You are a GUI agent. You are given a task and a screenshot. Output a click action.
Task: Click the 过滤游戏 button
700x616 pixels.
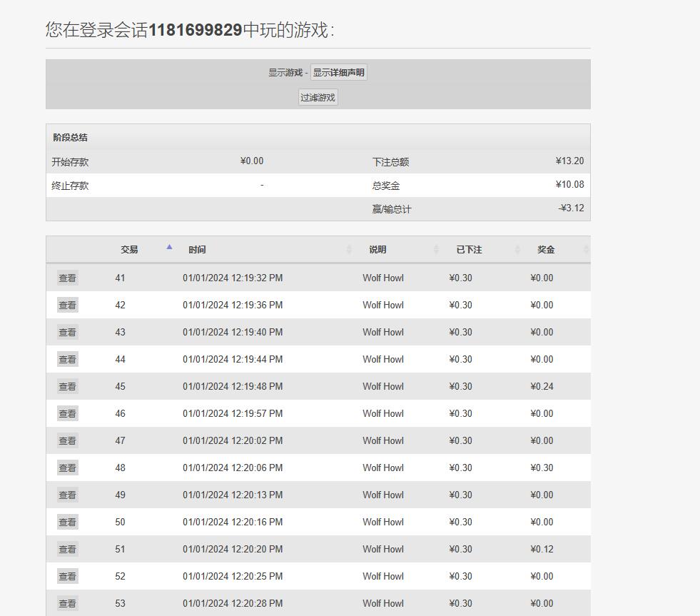[318, 98]
